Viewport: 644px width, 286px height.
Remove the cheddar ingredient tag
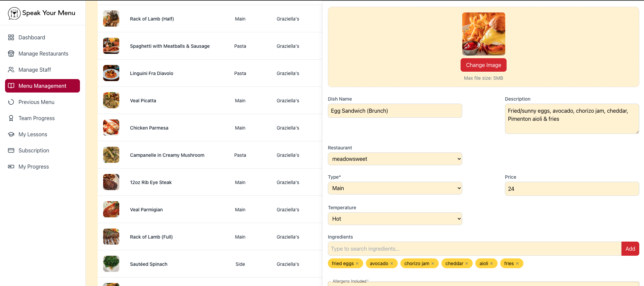[467, 263]
